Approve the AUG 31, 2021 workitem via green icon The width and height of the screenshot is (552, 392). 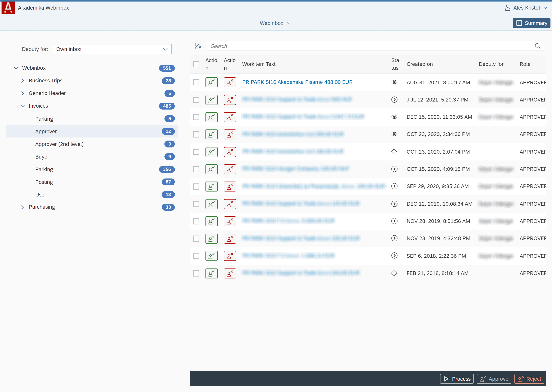tap(211, 82)
